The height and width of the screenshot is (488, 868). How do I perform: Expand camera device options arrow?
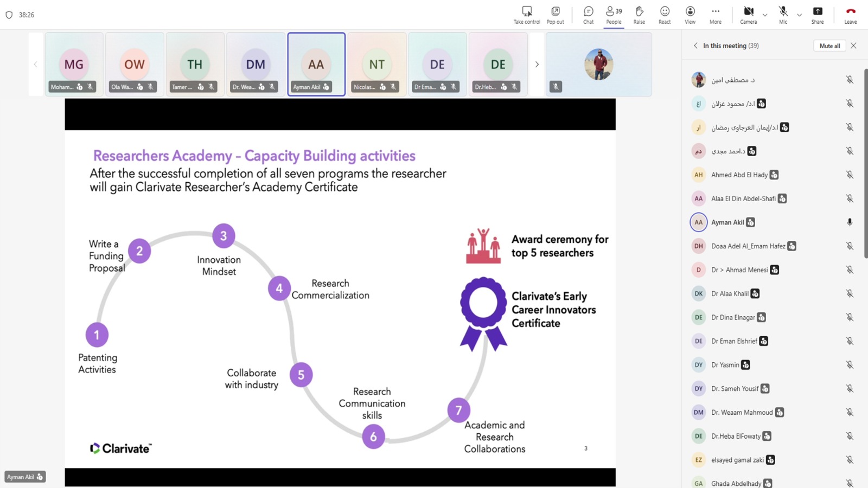point(765,15)
